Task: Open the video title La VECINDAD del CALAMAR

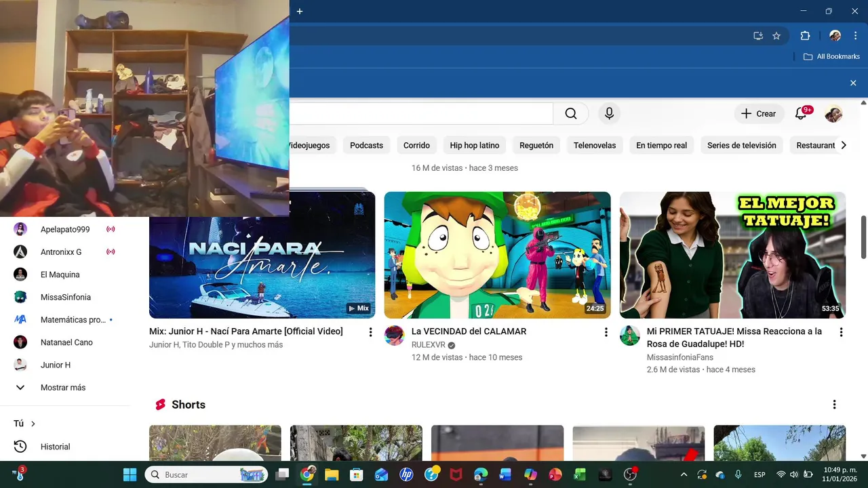Action: (x=469, y=331)
